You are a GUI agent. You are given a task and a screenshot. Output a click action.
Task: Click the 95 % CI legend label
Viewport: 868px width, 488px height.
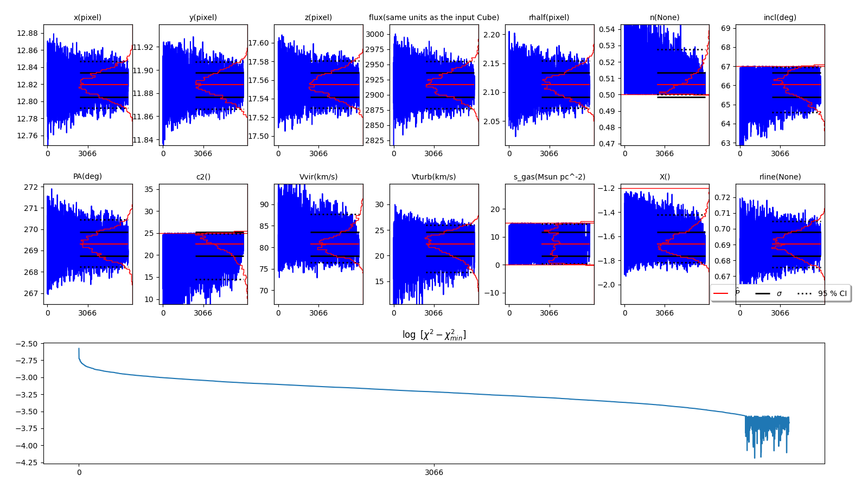[832, 293]
